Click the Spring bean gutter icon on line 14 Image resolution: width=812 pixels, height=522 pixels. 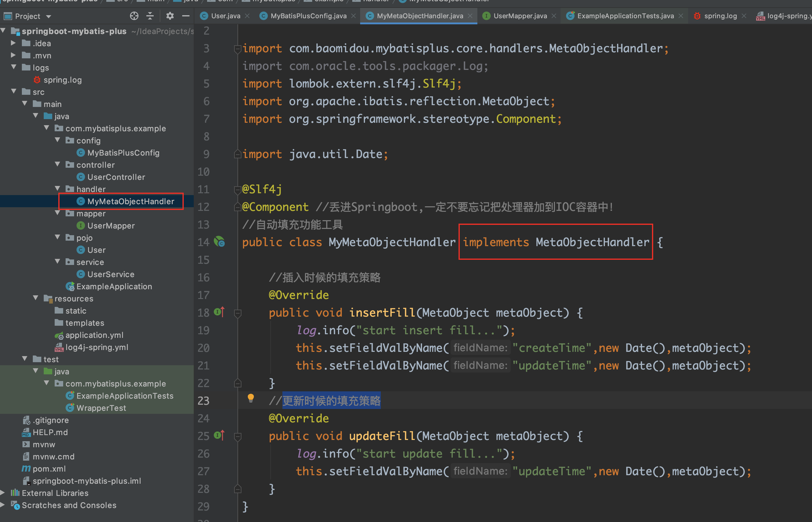coord(219,242)
